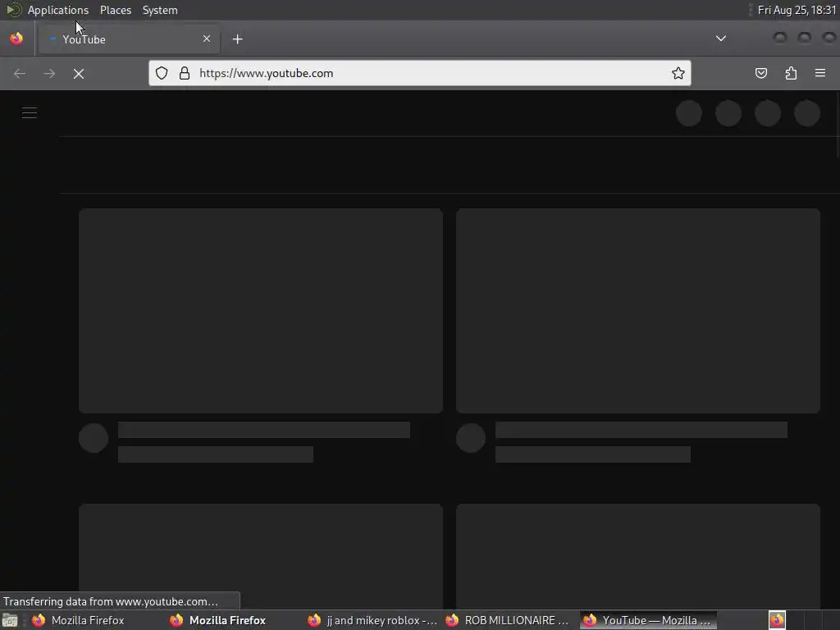This screenshot has width=840, height=630.
Task: Select the YouTube browser tab
Action: [x=129, y=39]
